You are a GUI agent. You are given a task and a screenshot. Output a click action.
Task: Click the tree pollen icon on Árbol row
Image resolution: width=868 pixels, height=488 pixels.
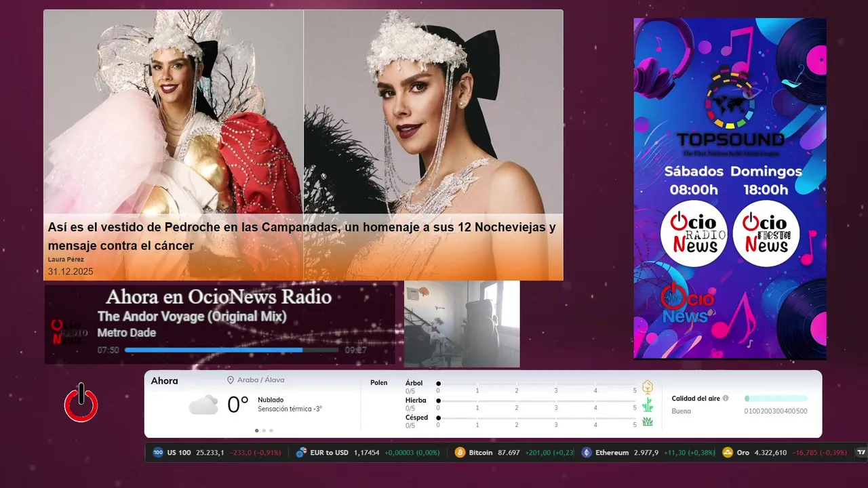(x=648, y=387)
